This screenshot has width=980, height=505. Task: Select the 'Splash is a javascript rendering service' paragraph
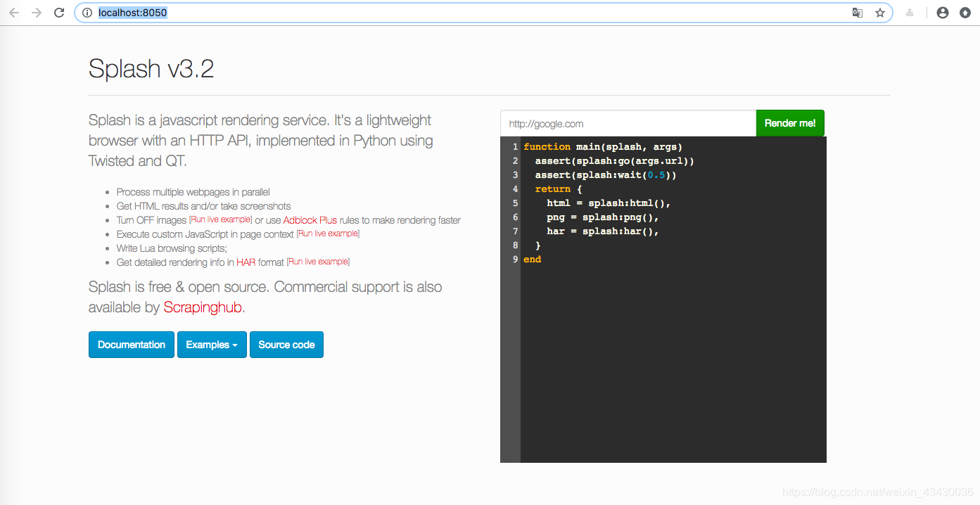click(x=261, y=141)
